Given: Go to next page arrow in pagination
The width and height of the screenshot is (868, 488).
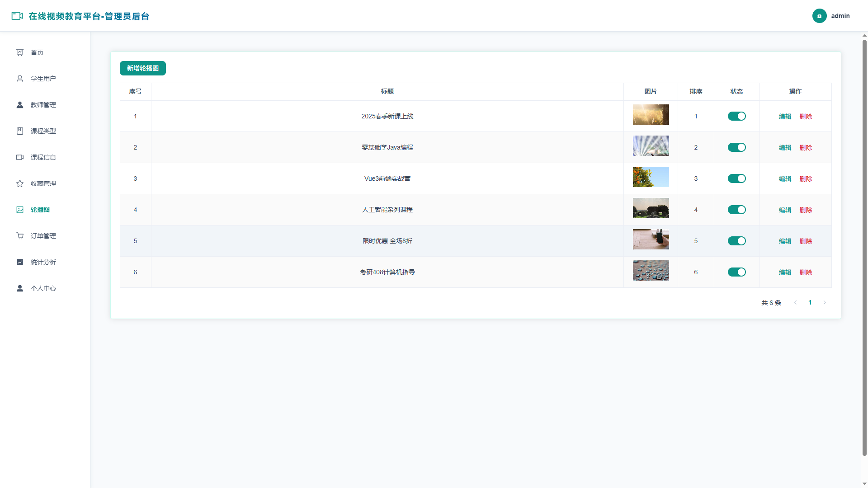Looking at the screenshot, I should [825, 302].
